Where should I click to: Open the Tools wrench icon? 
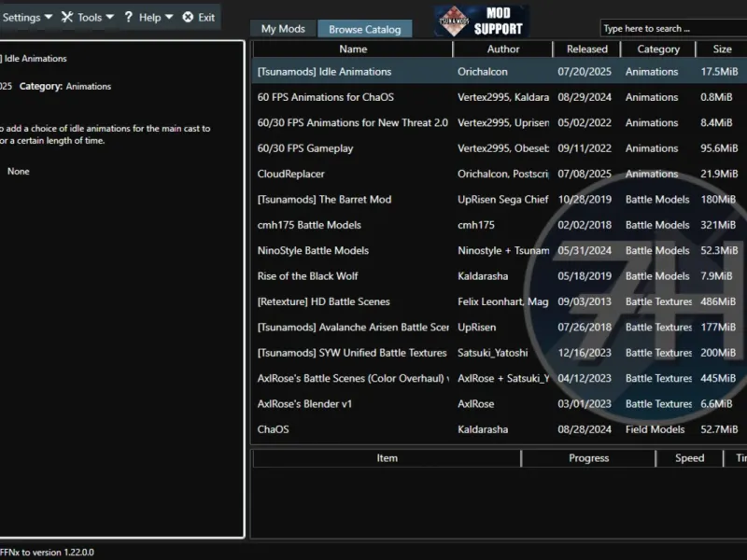coord(67,17)
